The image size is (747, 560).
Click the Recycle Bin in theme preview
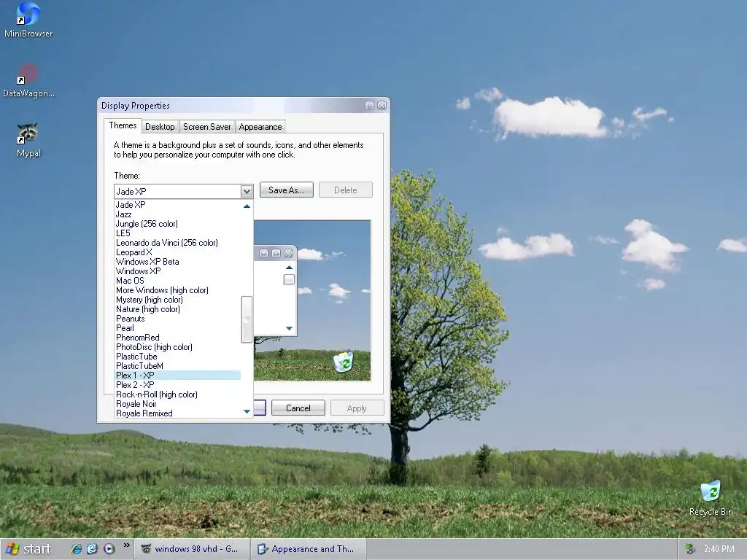coord(344,362)
